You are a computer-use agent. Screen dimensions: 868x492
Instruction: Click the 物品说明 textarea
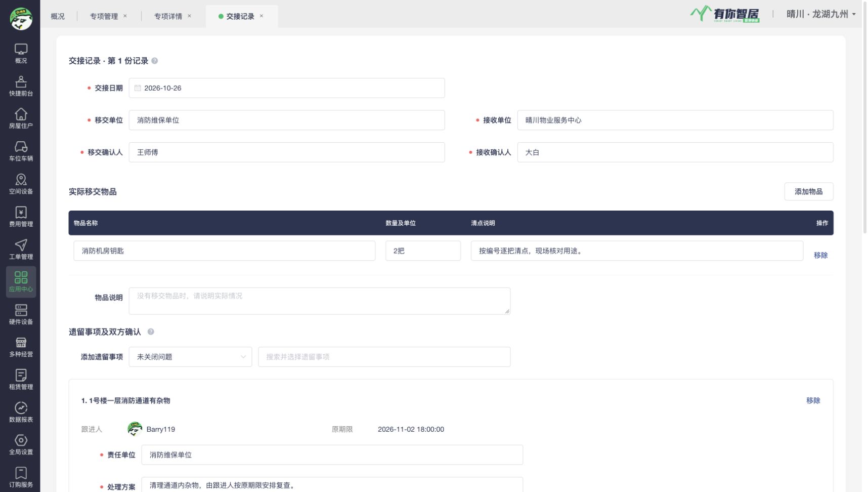(320, 301)
